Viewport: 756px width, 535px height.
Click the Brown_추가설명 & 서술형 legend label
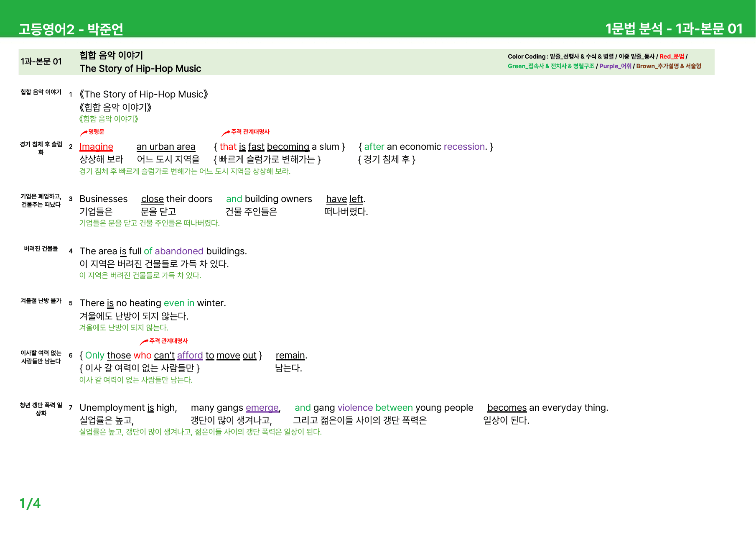[x=669, y=66]
